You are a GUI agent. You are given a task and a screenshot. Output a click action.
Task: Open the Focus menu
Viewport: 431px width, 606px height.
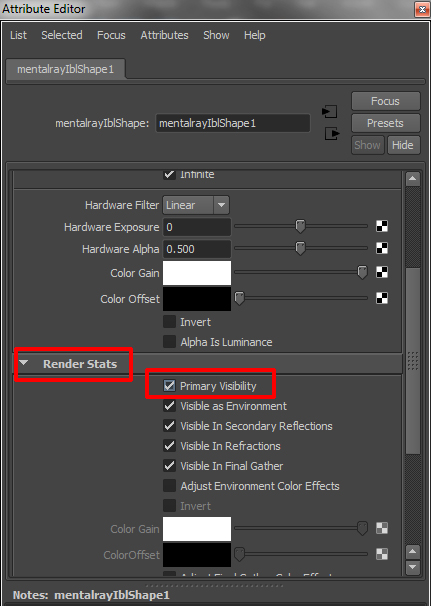(x=111, y=35)
